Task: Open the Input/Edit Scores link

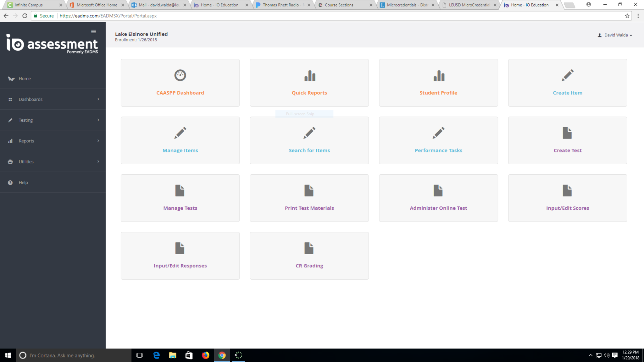Action: point(567,208)
